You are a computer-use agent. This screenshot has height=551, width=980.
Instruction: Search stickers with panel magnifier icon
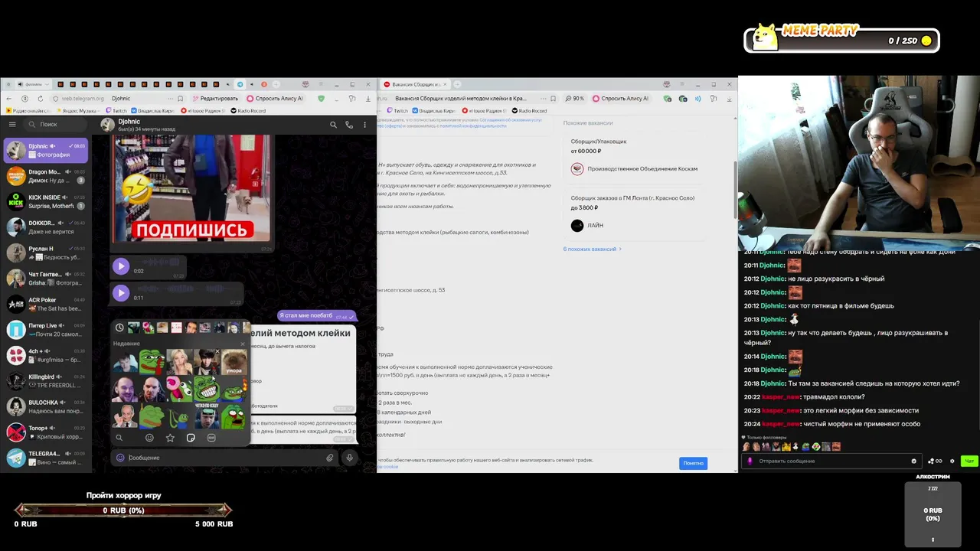(119, 438)
